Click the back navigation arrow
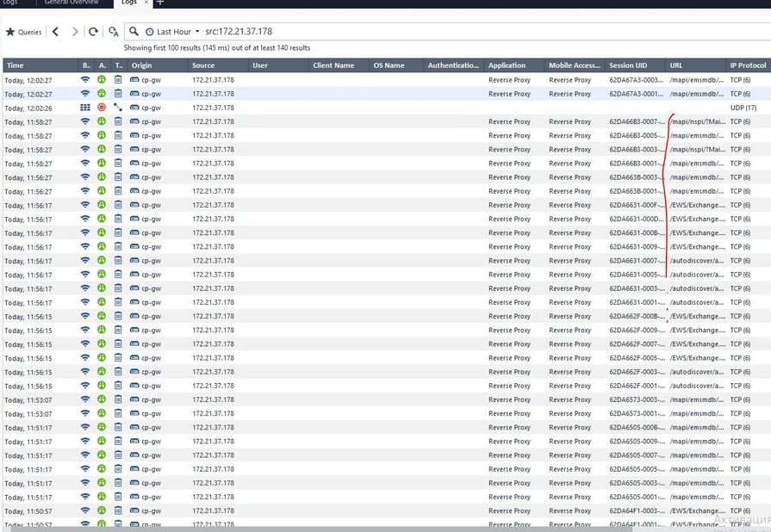Screen dimensions: 771x532 click(x=56, y=32)
